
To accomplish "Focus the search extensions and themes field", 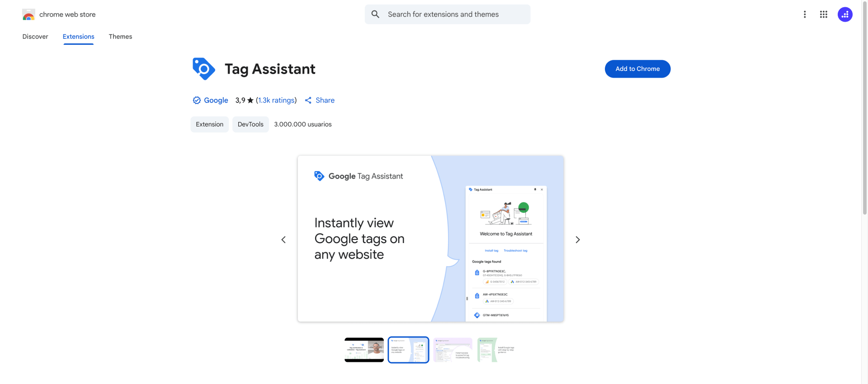I will (x=448, y=14).
